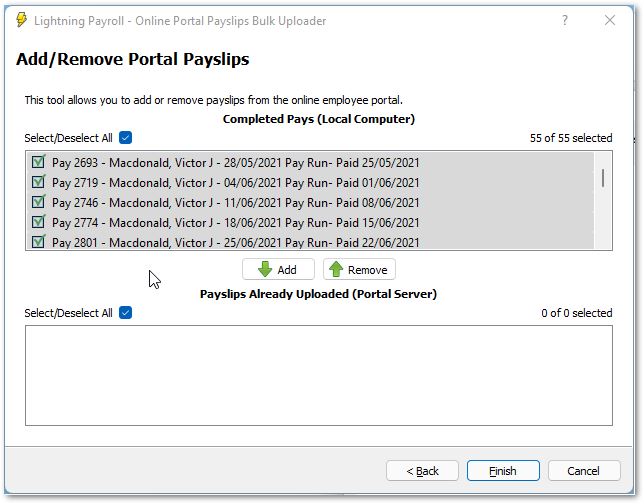Cancel the payslip upload wizard

(583, 471)
